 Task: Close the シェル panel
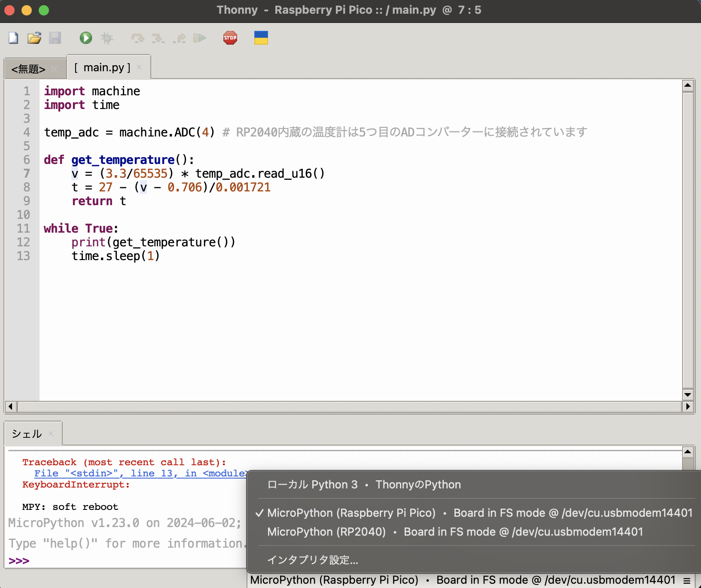50,433
